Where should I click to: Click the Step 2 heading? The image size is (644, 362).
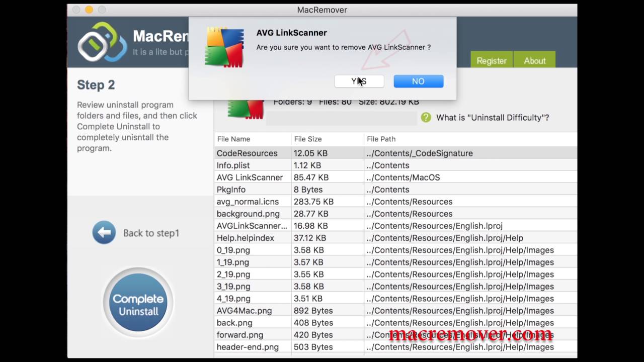pos(96,85)
